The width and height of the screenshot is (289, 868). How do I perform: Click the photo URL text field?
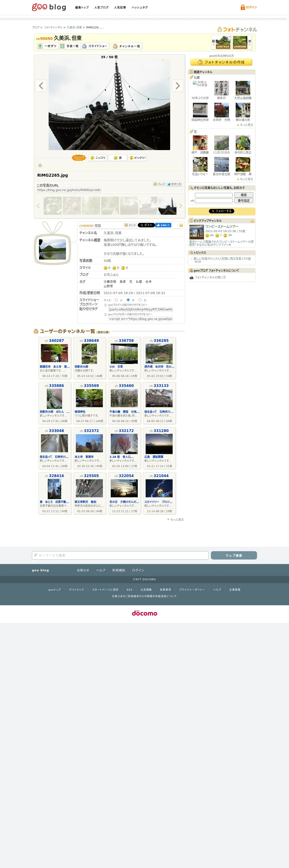(x=69, y=190)
